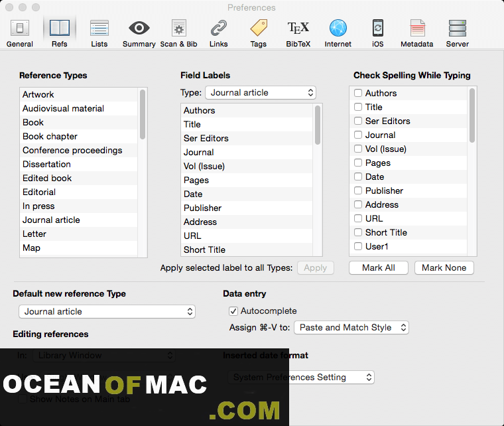Select Letter reference type
Screen dimensions: 504x426
click(x=79, y=234)
